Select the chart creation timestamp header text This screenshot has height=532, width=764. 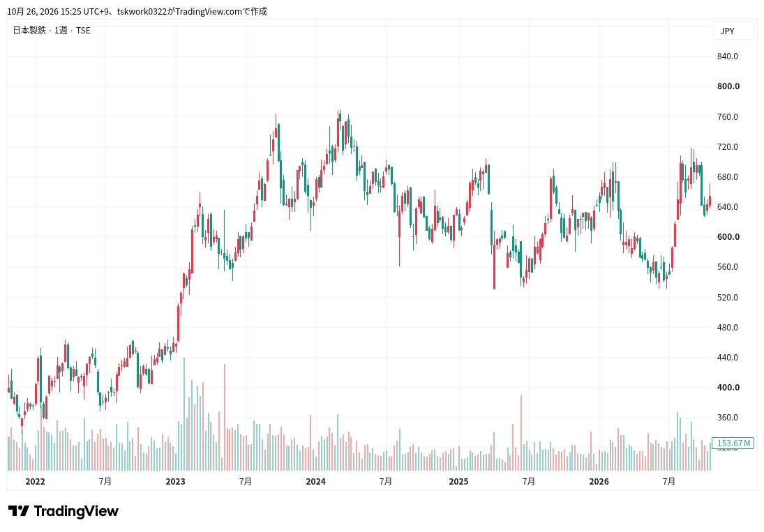(137, 11)
